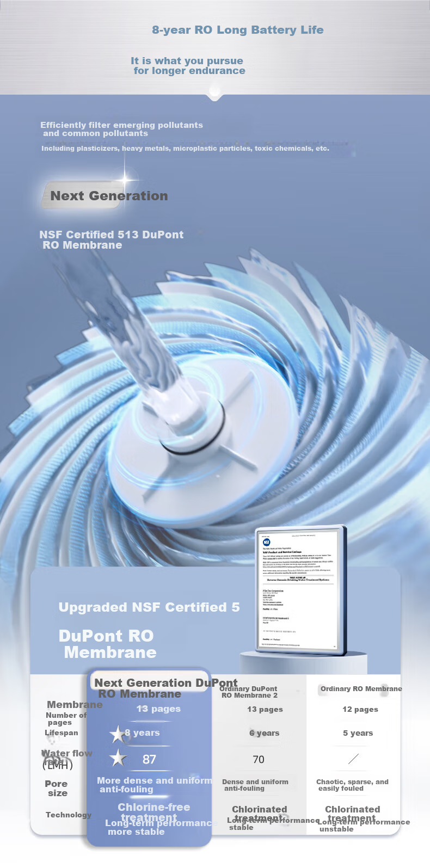Click 'Efficiently filter emerging pollutants' text
Viewport: 430px width, 868px height.
121,125
